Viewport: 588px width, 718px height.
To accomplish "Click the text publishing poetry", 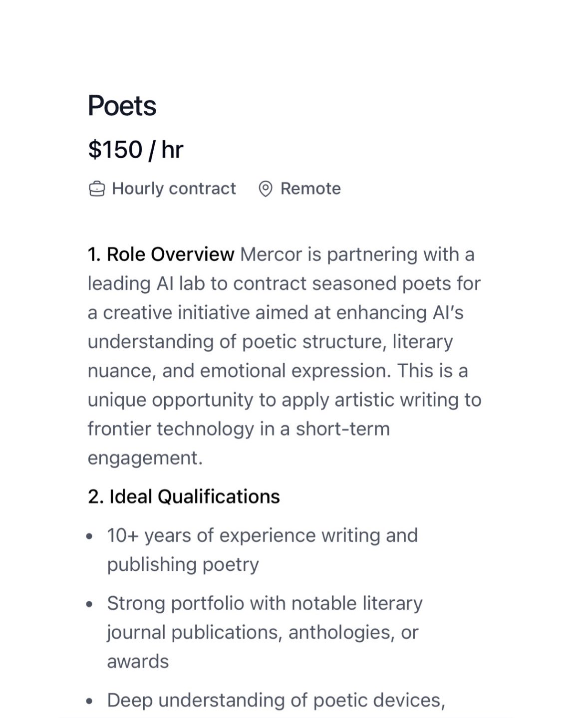I will click(x=183, y=565).
